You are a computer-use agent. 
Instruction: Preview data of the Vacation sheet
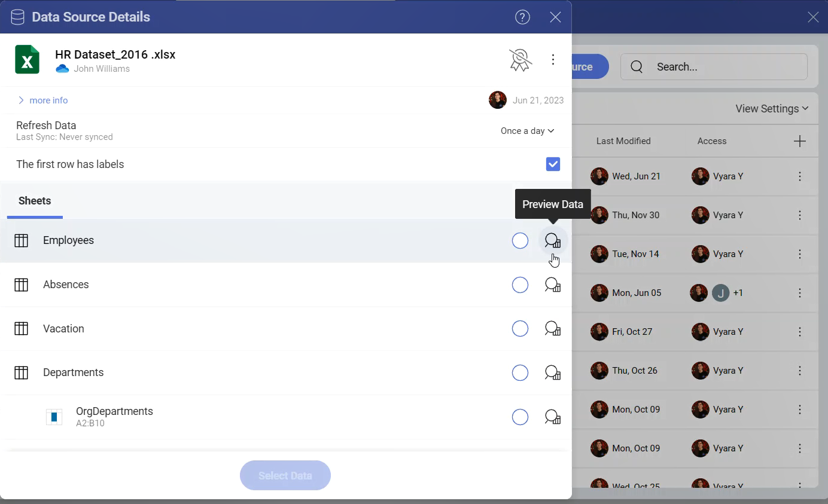click(553, 329)
